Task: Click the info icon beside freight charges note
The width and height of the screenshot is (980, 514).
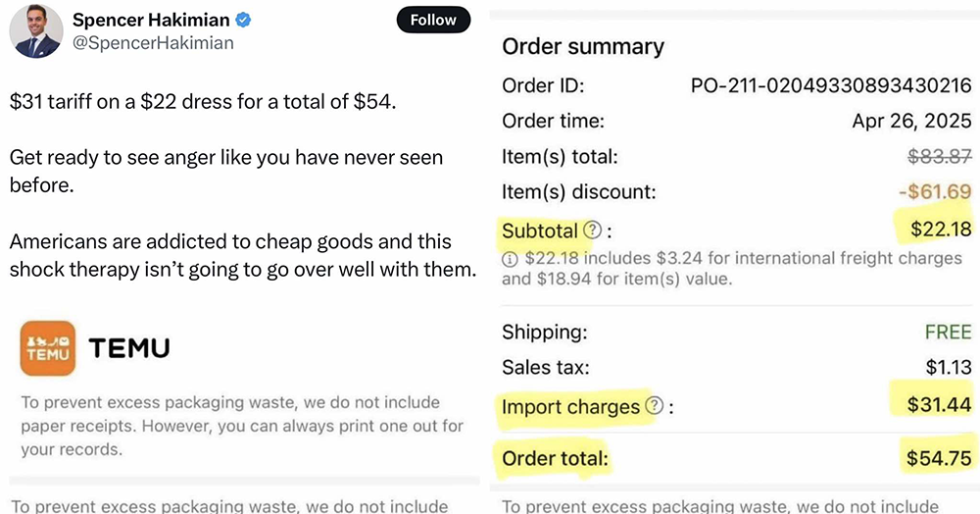Action: [510, 259]
